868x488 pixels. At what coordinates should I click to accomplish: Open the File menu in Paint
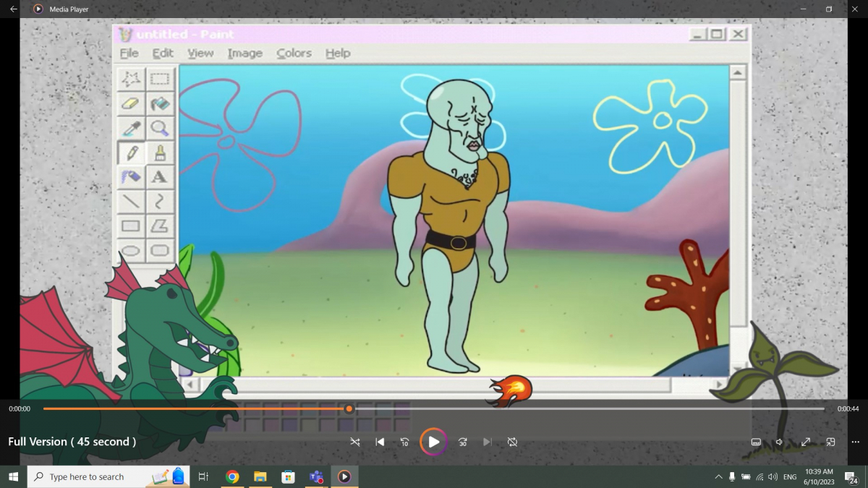(129, 53)
